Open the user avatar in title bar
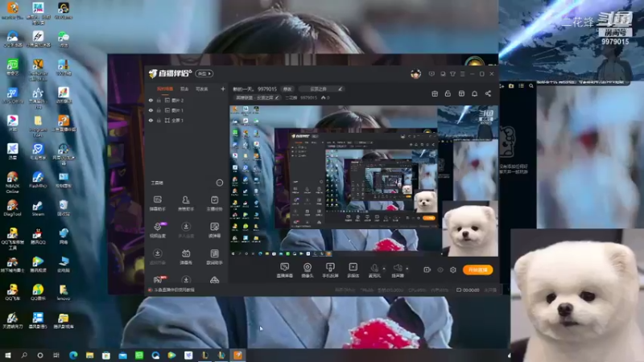This screenshot has height=362, width=644. point(415,74)
